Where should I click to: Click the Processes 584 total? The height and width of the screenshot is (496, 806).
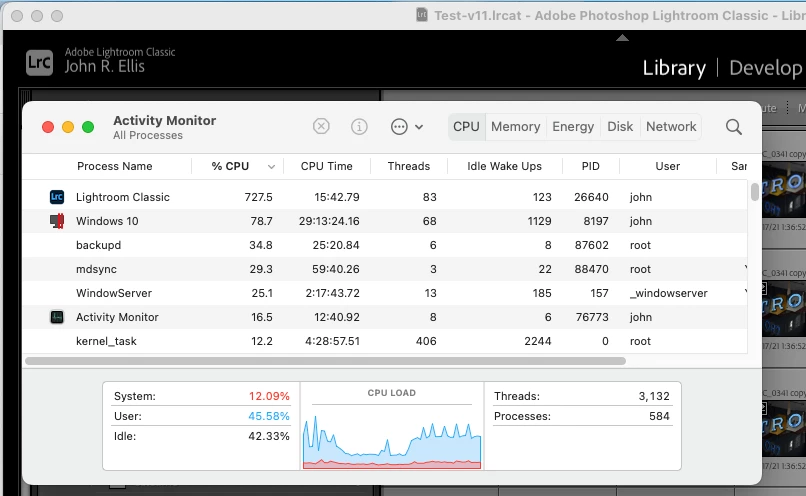pyautogui.click(x=659, y=416)
